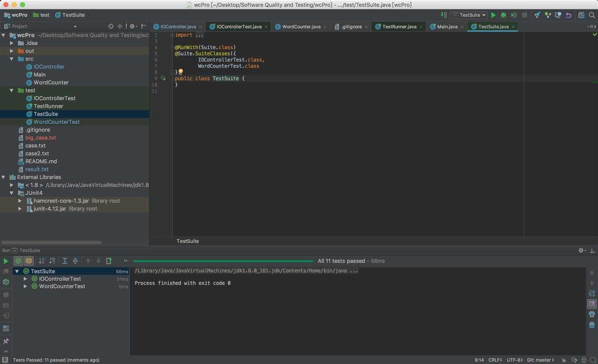
Task: Rerun tests with Run panel play icon
Action: 6,261
